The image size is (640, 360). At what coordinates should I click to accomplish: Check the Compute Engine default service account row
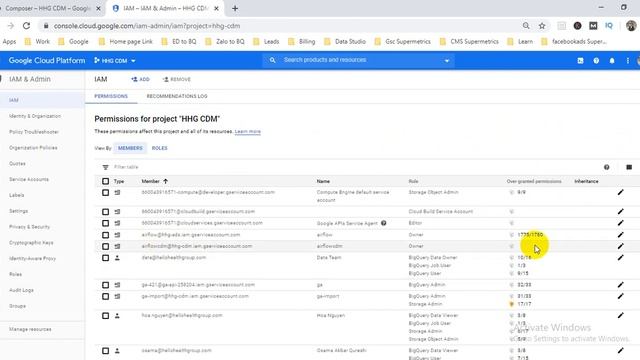(105, 192)
